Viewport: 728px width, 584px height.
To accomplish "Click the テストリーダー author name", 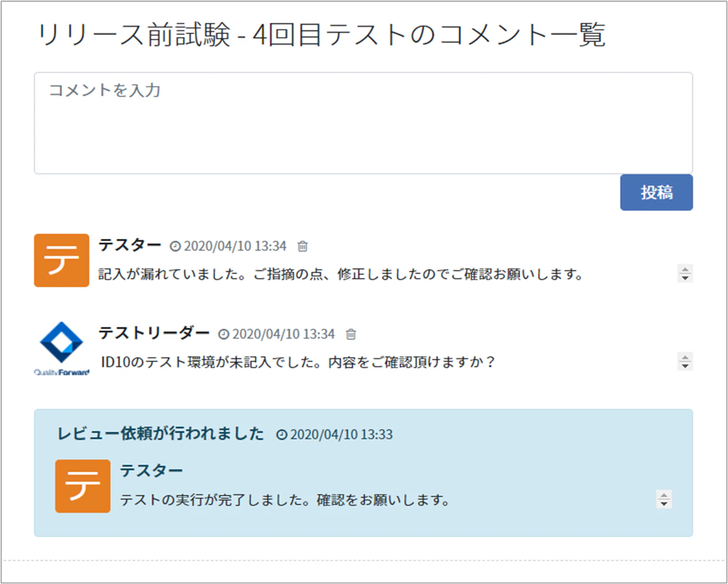I will 154,332.
